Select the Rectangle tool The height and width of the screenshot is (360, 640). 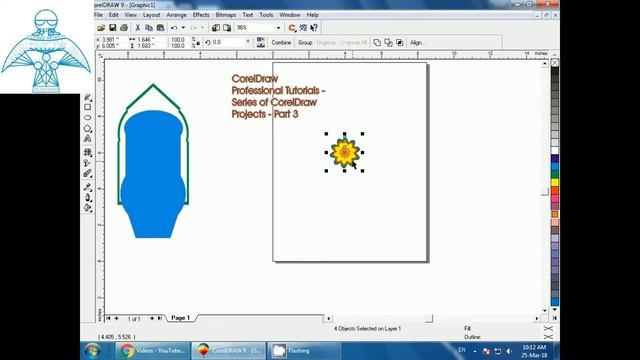pyautogui.click(x=87, y=107)
